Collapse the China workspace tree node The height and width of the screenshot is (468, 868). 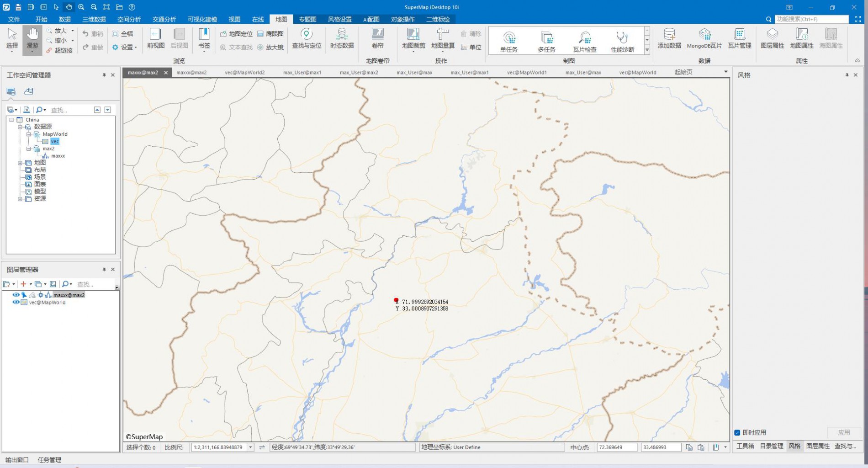11,120
